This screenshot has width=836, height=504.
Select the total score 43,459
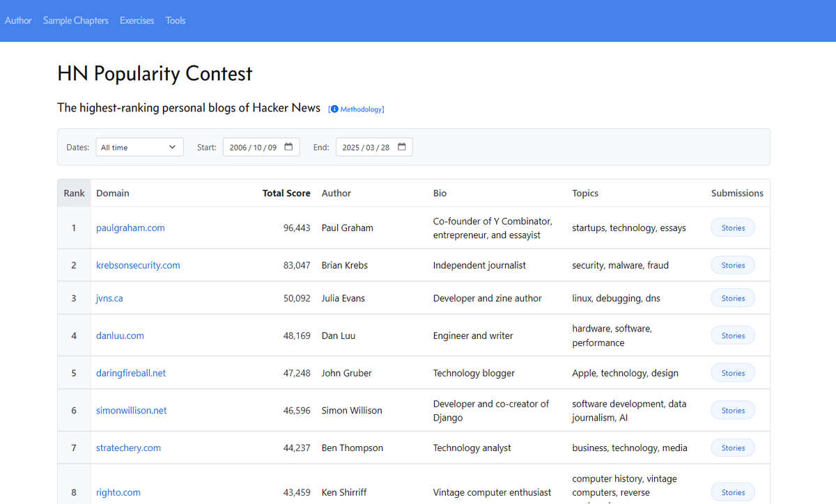pyautogui.click(x=297, y=492)
